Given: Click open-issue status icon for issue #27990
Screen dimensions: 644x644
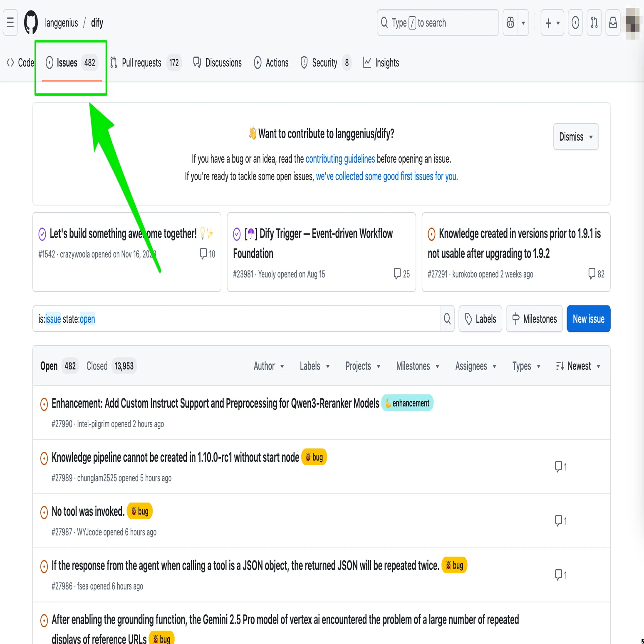Looking at the screenshot, I should pos(44,404).
